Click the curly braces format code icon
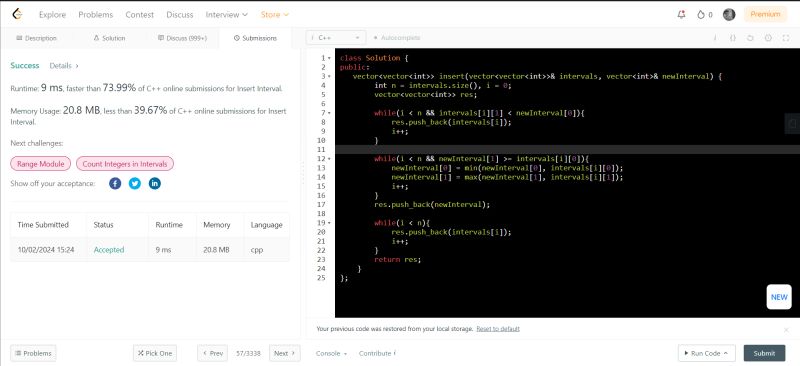Viewport: 800px width, 366px height. pyautogui.click(x=733, y=38)
